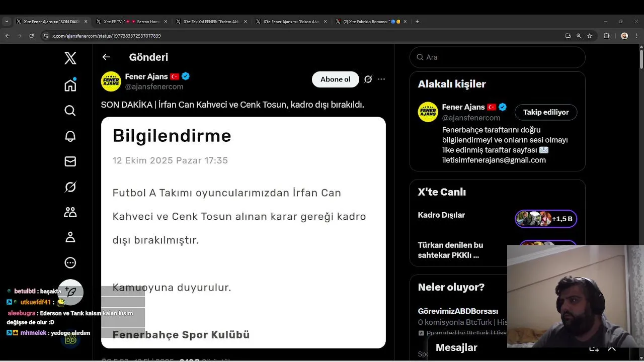This screenshot has width=644, height=362.
Task: Open GörevimizABDBorsası promoted trend
Action: (458, 311)
